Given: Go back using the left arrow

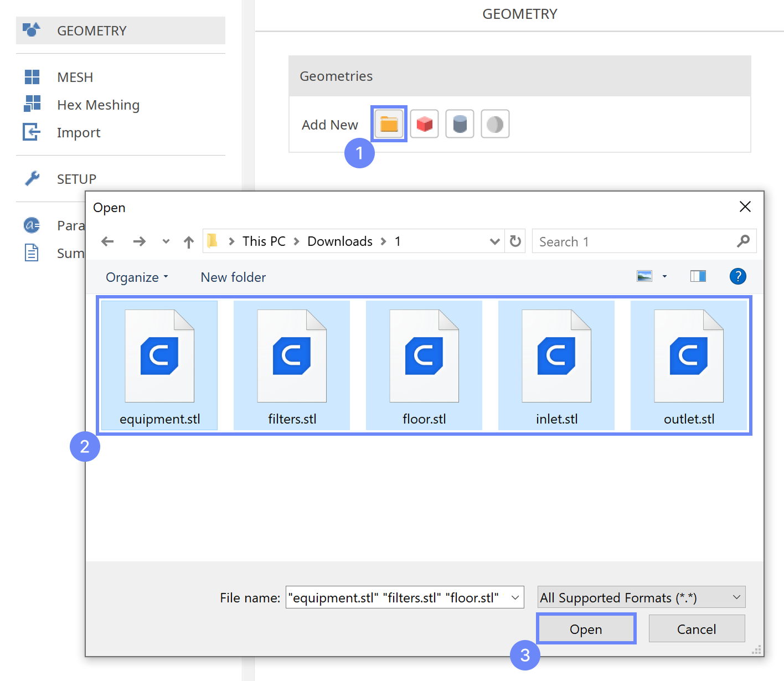Looking at the screenshot, I should click(107, 241).
